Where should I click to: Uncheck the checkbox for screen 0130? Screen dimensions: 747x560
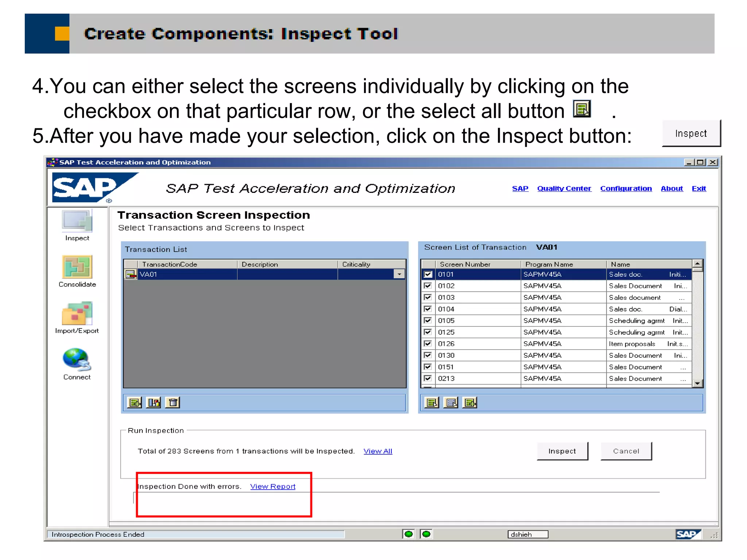428,355
